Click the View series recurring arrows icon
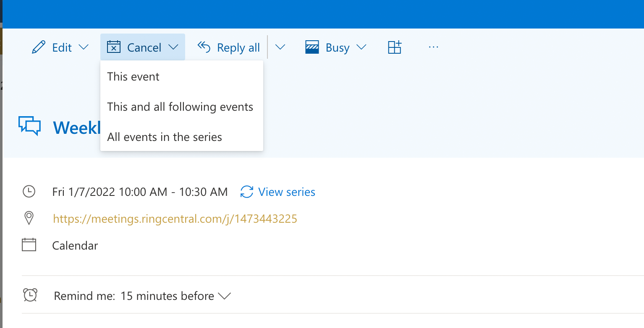The height and width of the screenshot is (328, 644). point(247,192)
